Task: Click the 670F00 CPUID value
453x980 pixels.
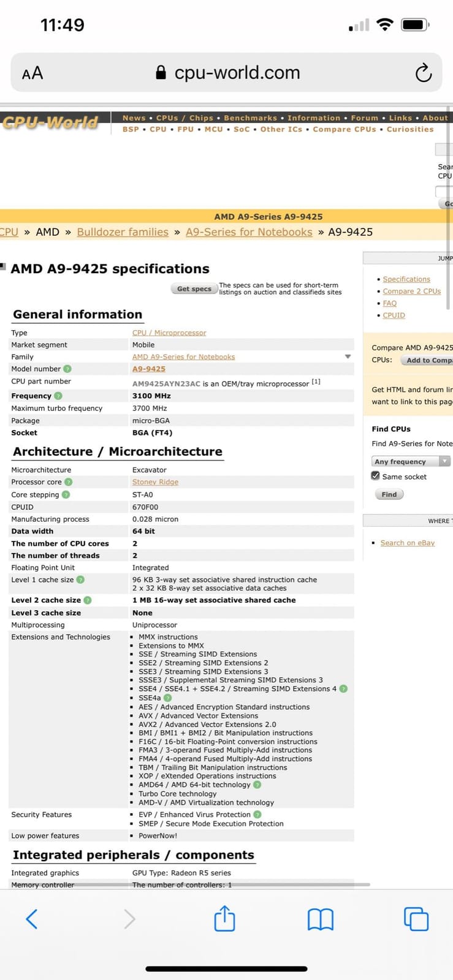Action: (x=145, y=507)
